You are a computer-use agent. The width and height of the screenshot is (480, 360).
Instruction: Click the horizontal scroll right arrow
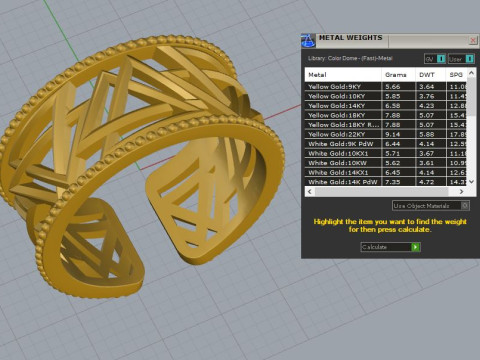tap(461, 191)
